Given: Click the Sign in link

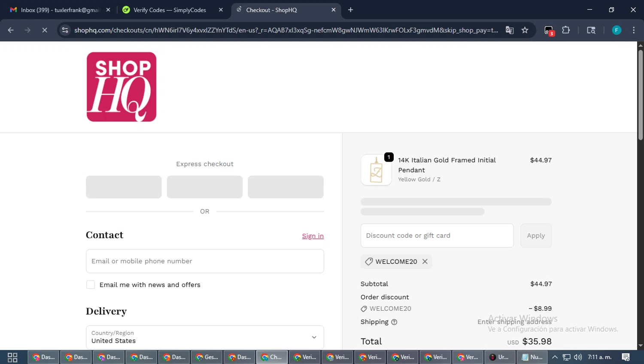Looking at the screenshot, I should [313, 236].
